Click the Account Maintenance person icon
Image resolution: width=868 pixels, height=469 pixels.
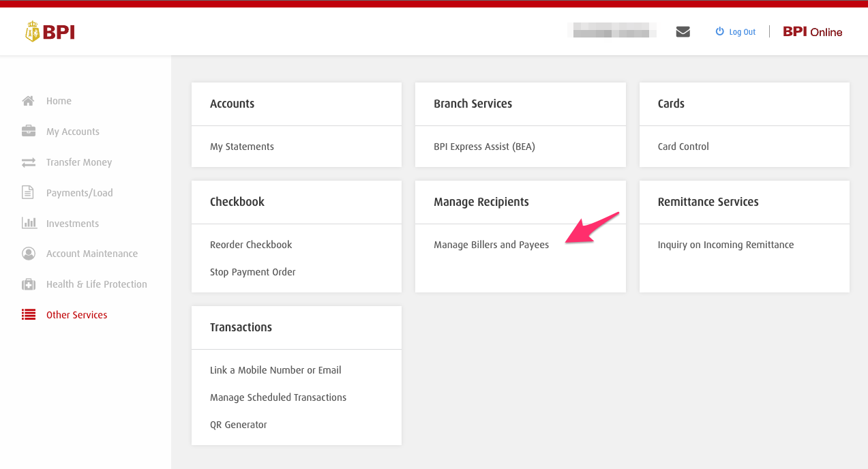29,254
